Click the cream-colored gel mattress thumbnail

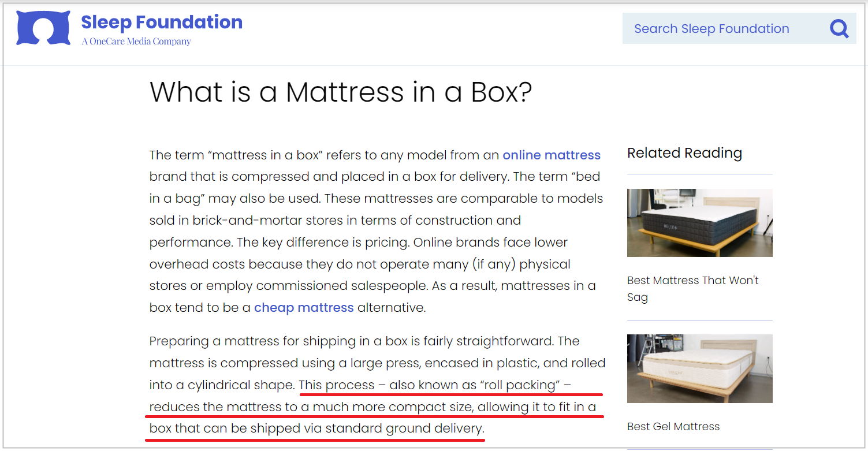[699, 368]
